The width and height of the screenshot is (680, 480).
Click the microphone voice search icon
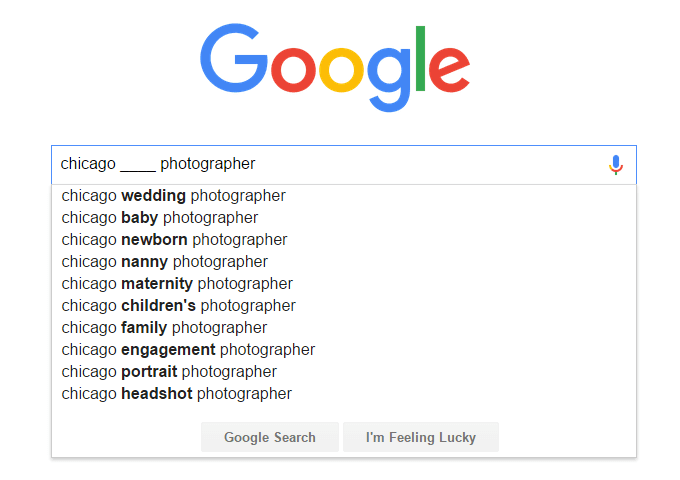(616, 165)
